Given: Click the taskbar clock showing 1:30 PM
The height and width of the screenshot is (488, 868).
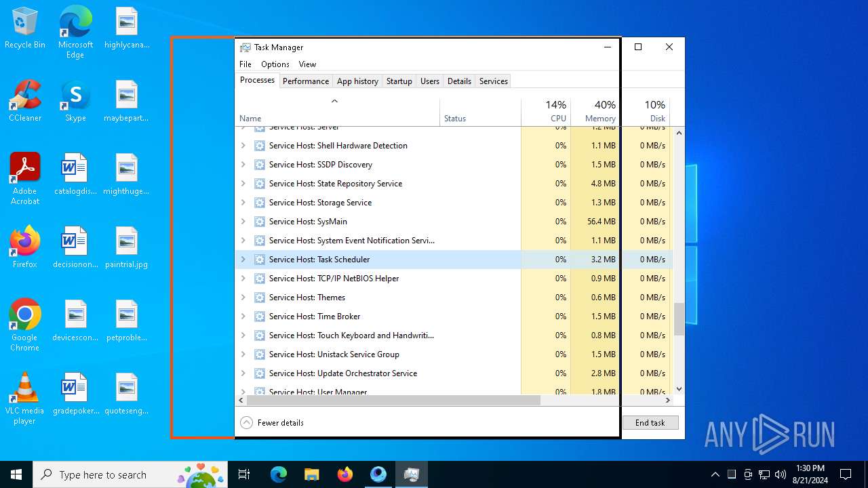Looking at the screenshot, I should pyautogui.click(x=810, y=474).
